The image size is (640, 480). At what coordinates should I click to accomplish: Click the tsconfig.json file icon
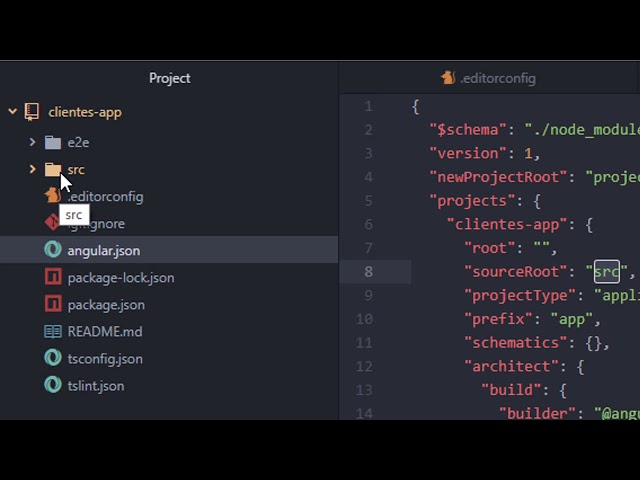(53, 358)
